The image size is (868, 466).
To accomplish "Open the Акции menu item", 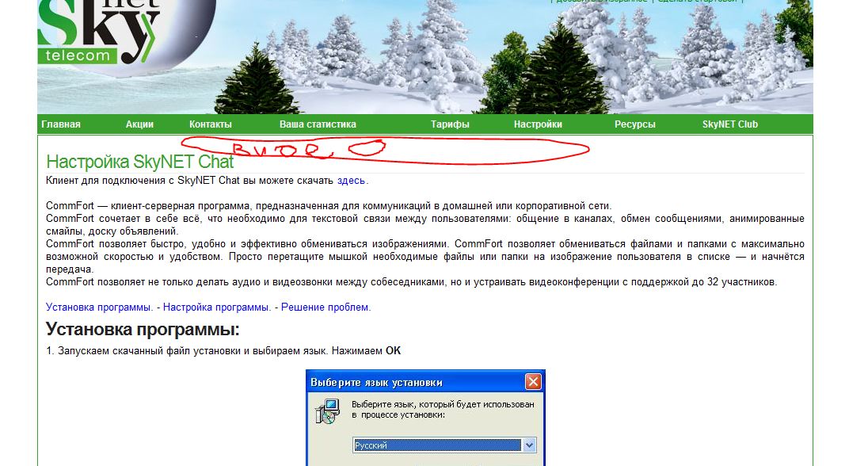I will click(139, 124).
